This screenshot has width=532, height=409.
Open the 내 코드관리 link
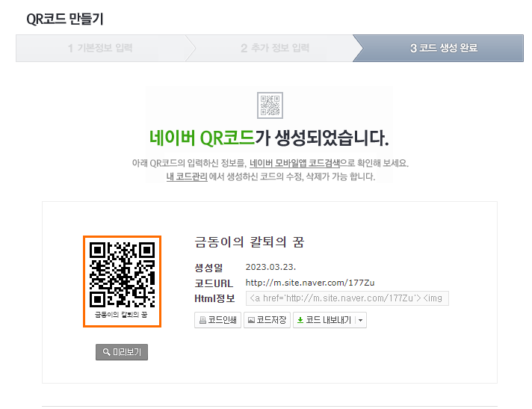pos(187,176)
